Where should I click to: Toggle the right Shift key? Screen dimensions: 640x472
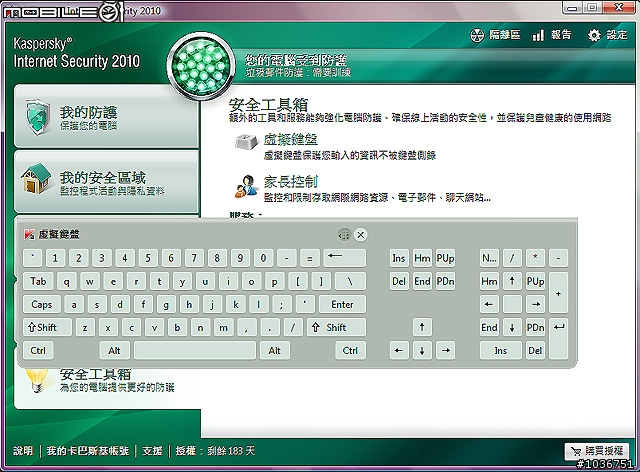[x=336, y=327]
